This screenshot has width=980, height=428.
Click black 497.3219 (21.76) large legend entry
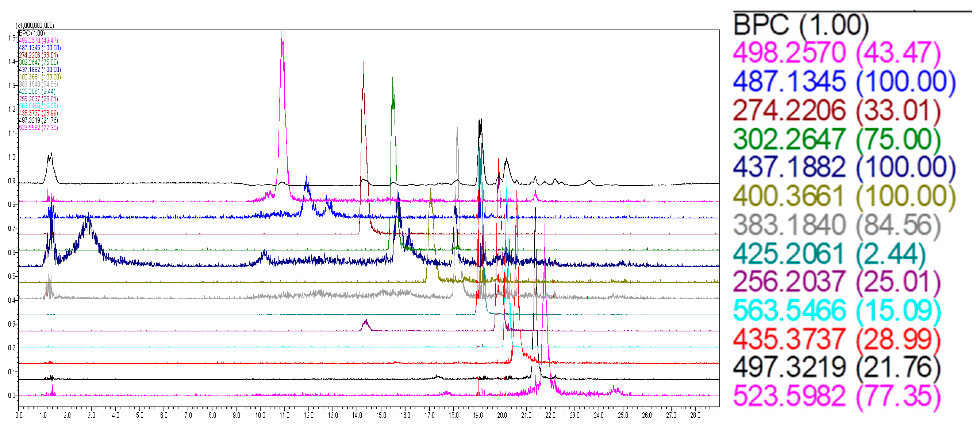click(837, 367)
